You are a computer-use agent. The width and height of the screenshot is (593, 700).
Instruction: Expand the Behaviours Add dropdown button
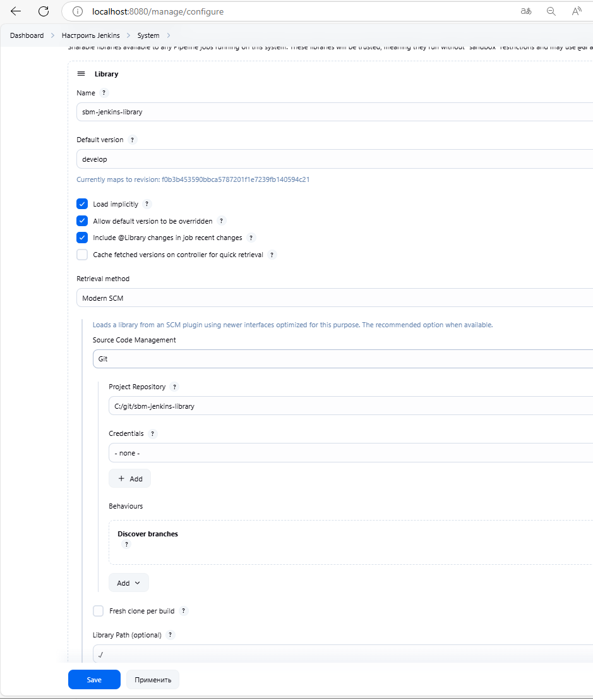coord(129,583)
